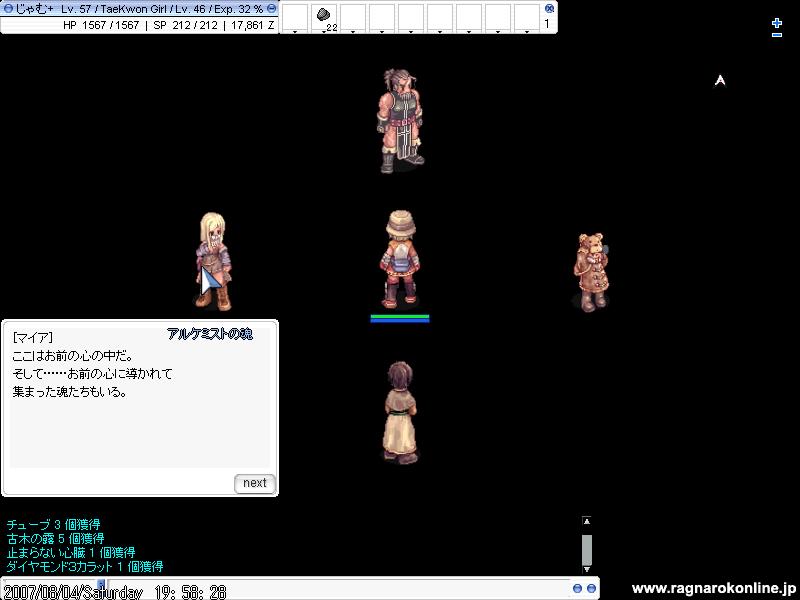Click the round button after Exp. 32 %

point(272,9)
